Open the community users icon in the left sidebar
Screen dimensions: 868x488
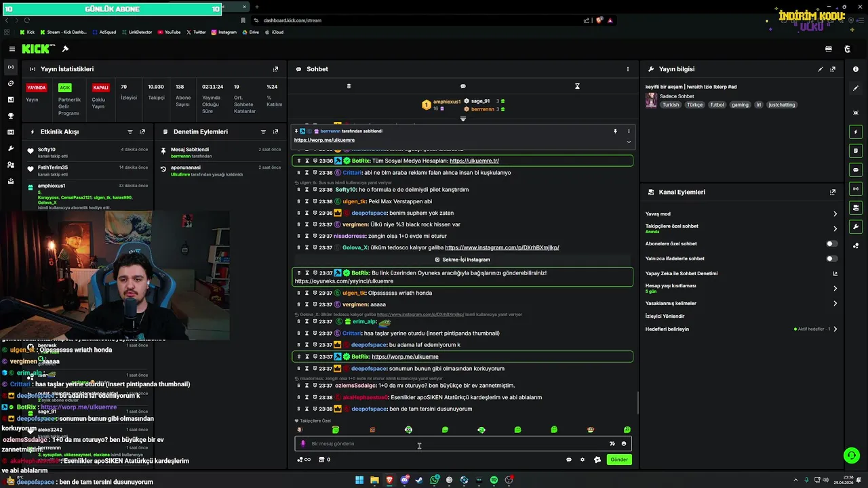(x=10, y=165)
